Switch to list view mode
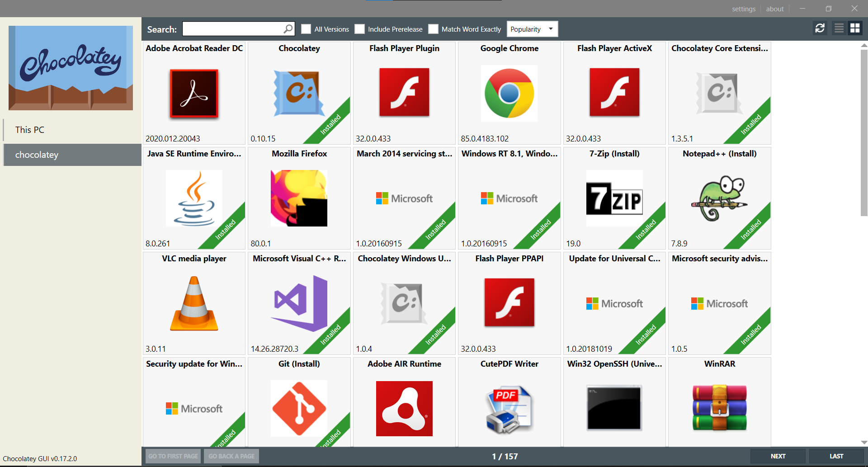The width and height of the screenshot is (868, 467). 839,28
